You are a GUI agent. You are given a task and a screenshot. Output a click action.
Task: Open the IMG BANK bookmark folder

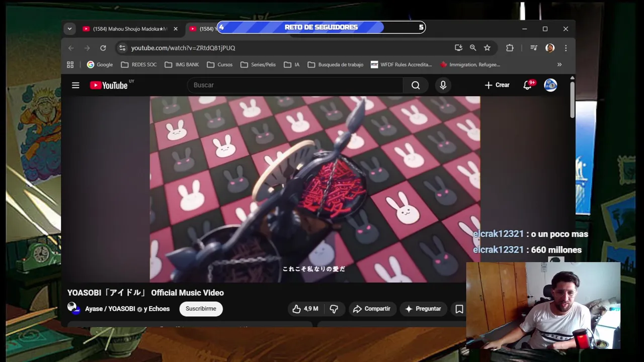[x=182, y=64]
